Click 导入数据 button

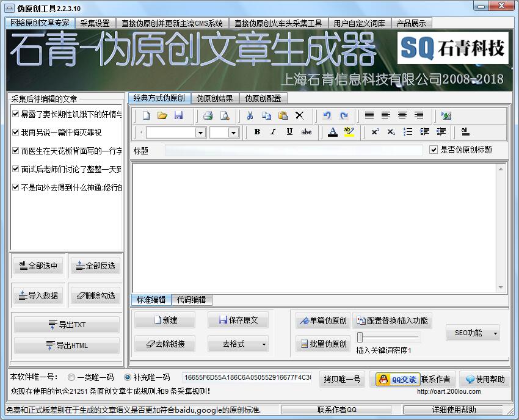(38, 295)
